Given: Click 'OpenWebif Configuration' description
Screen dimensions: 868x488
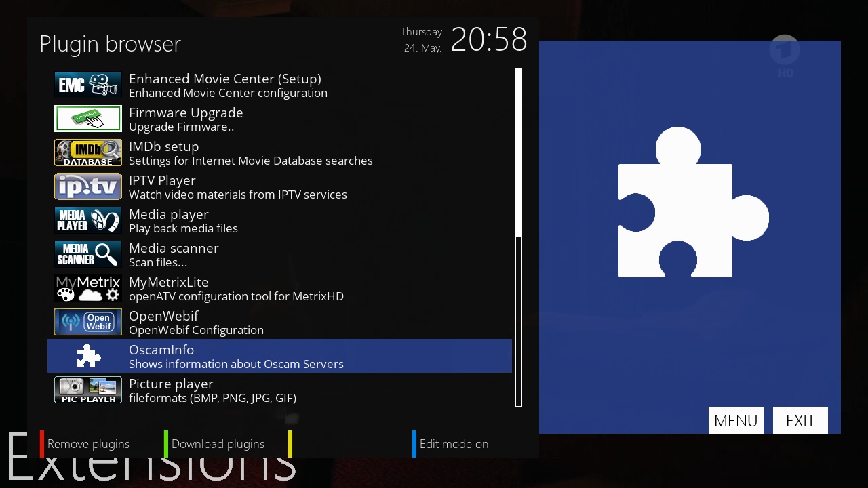Looking at the screenshot, I should click(x=196, y=331).
